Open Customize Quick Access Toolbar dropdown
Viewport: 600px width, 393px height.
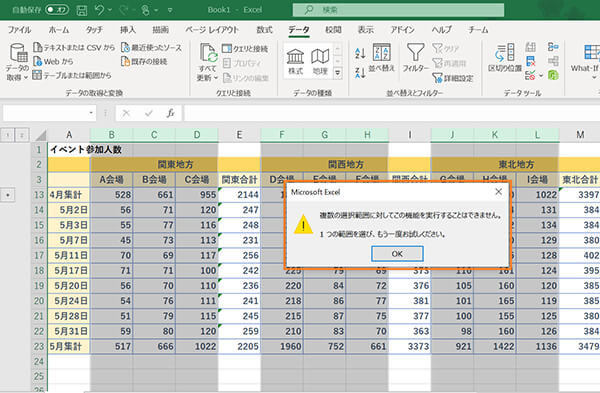point(170,10)
